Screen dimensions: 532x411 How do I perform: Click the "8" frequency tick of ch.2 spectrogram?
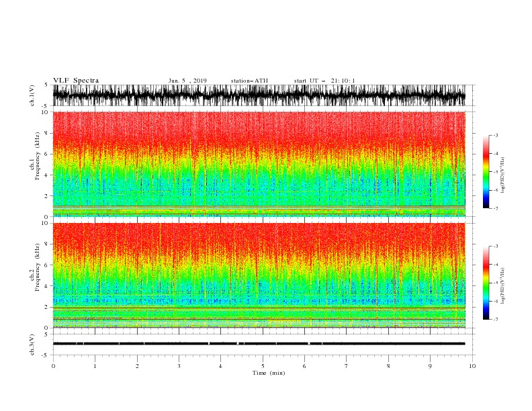coord(46,244)
